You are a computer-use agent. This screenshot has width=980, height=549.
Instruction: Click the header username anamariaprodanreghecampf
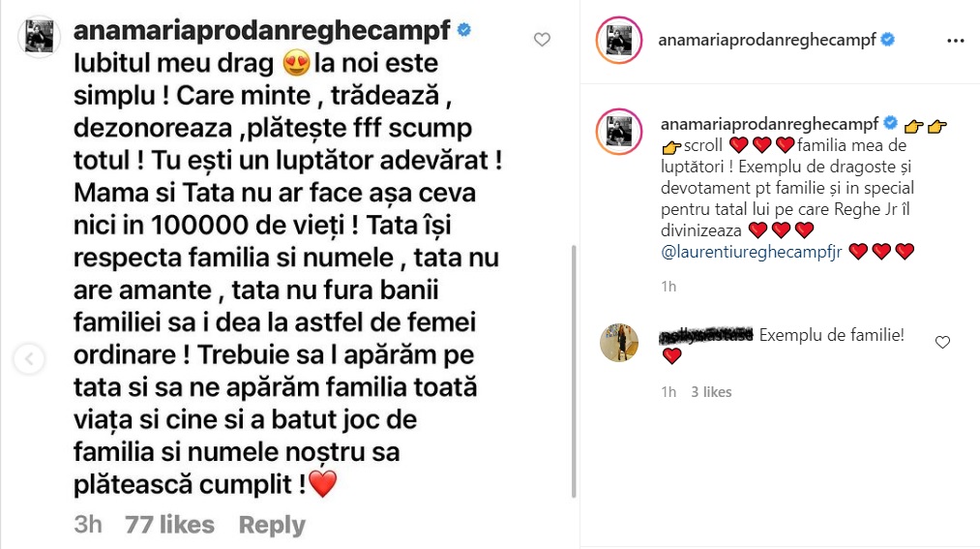click(764, 41)
